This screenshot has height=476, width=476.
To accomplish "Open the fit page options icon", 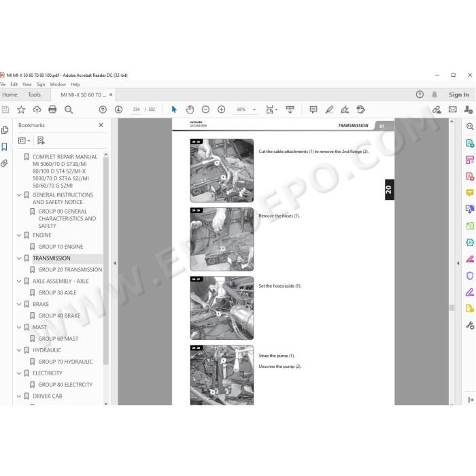I will tap(271, 109).
